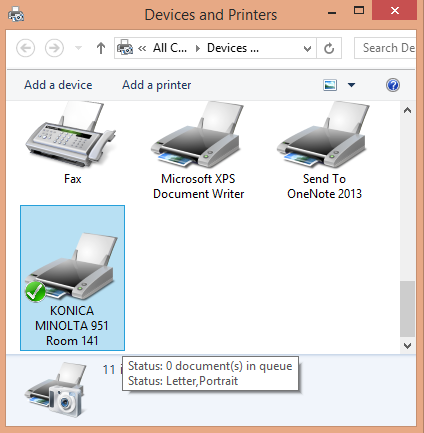This screenshot has width=424, height=433.
Task: Click the Devices ... breadcrumb
Action: point(233,48)
